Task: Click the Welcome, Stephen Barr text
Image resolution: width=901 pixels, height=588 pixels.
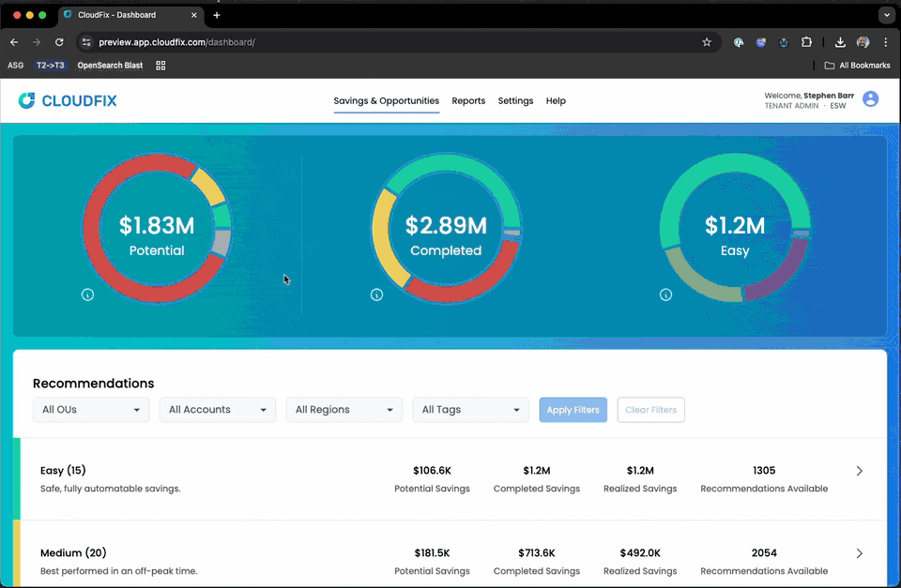Action: click(x=809, y=96)
